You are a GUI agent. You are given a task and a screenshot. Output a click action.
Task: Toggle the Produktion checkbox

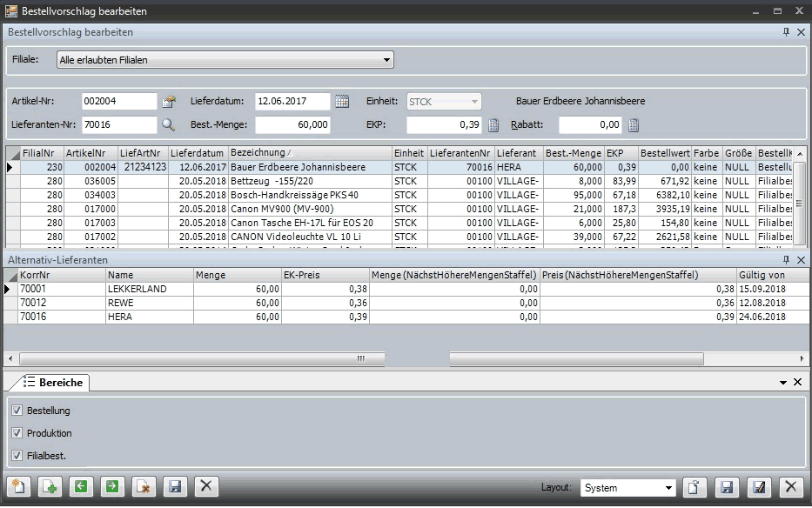tap(17, 433)
